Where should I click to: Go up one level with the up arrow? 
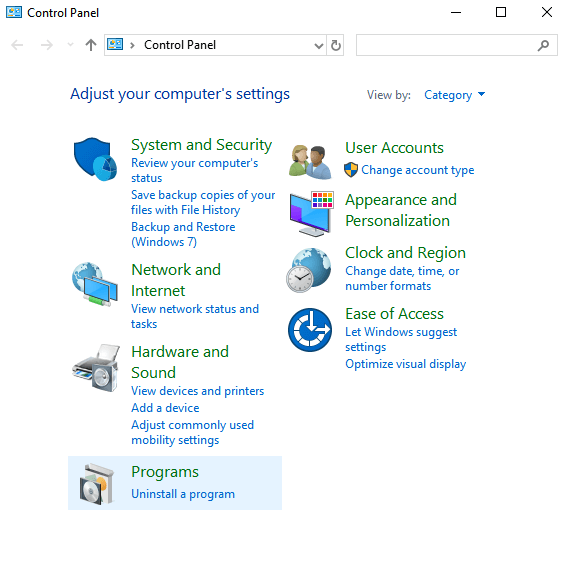91,45
